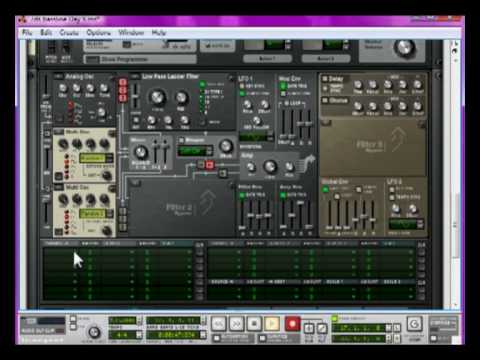Toggle oscillator 1 to Filter 2 routing button

pos(123,211)
